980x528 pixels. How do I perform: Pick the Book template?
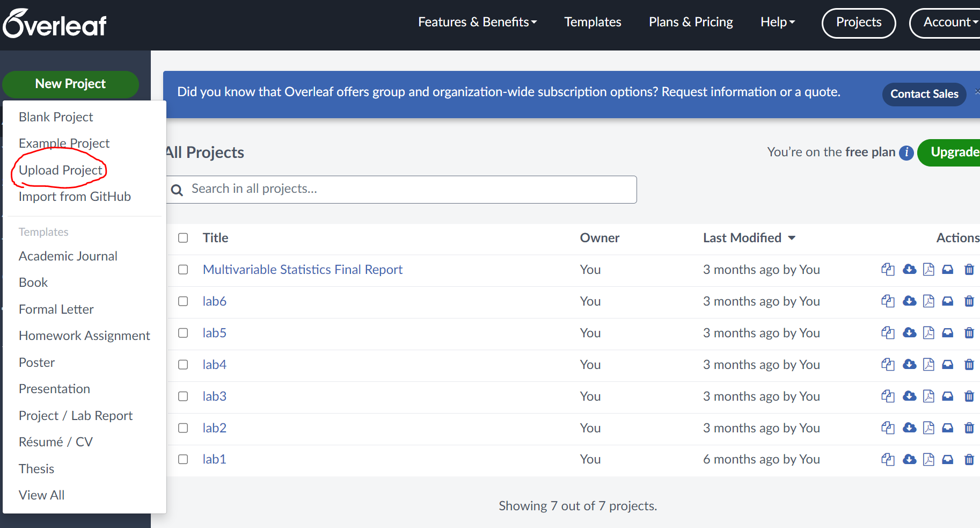(33, 283)
